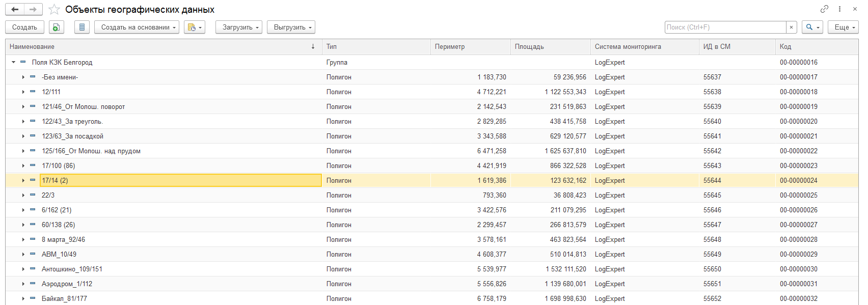
Task: Open the 'Загрузить' menu
Action: (x=238, y=27)
